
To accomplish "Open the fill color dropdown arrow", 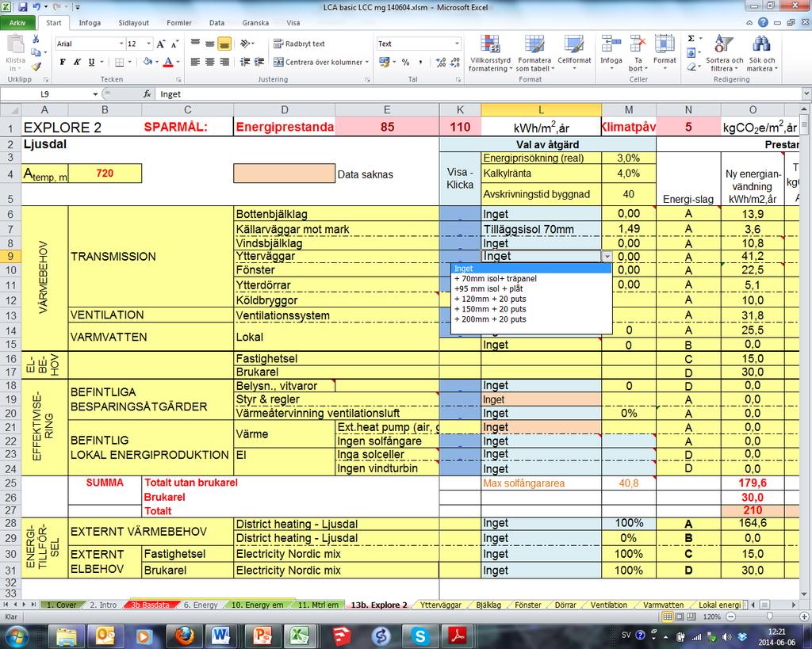I will click(x=157, y=62).
